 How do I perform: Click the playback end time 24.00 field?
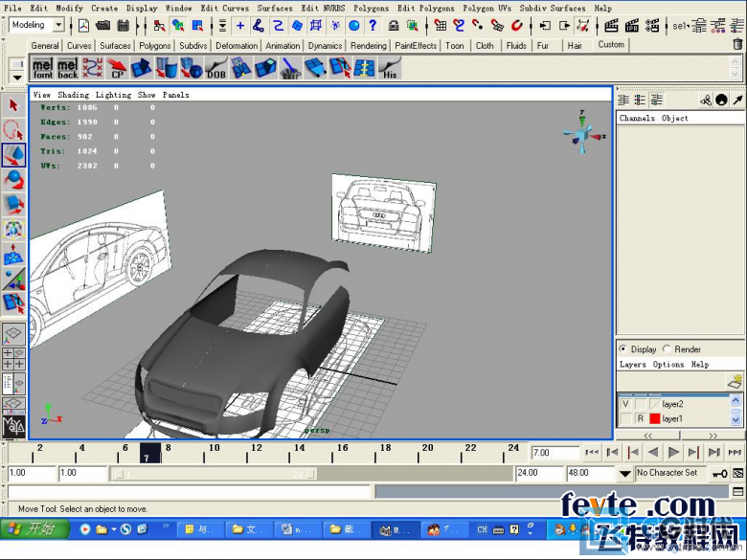pyautogui.click(x=539, y=473)
